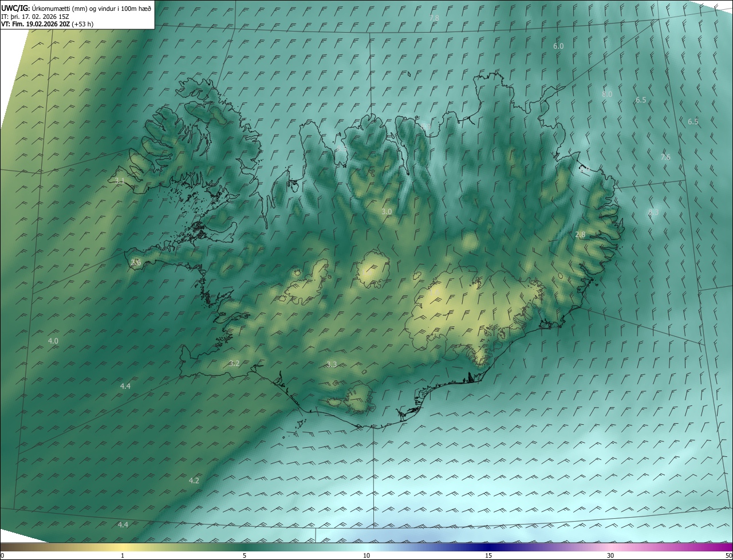Click the title 'Úrkomumætti (mm) og vindur í 100m hæð'
This screenshot has height=560, width=733.
pos(92,8)
